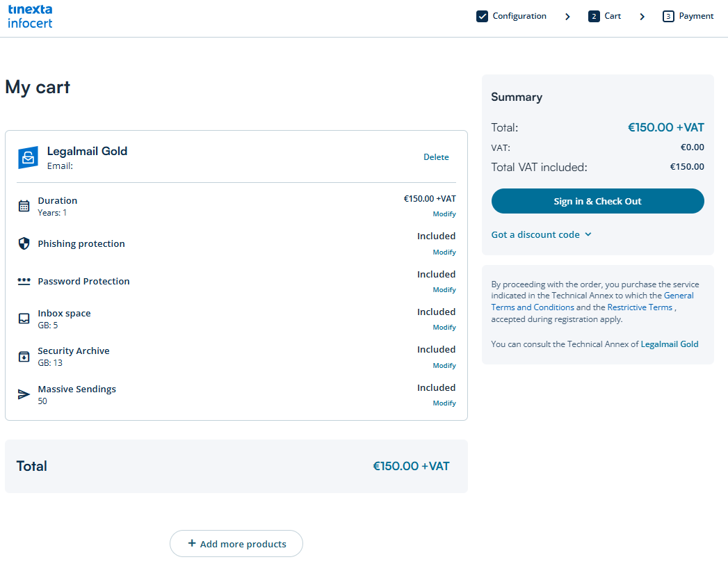This screenshot has height=571, width=728.
Task: Click the Duration calendar icon
Action: pyautogui.click(x=24, y=206)
